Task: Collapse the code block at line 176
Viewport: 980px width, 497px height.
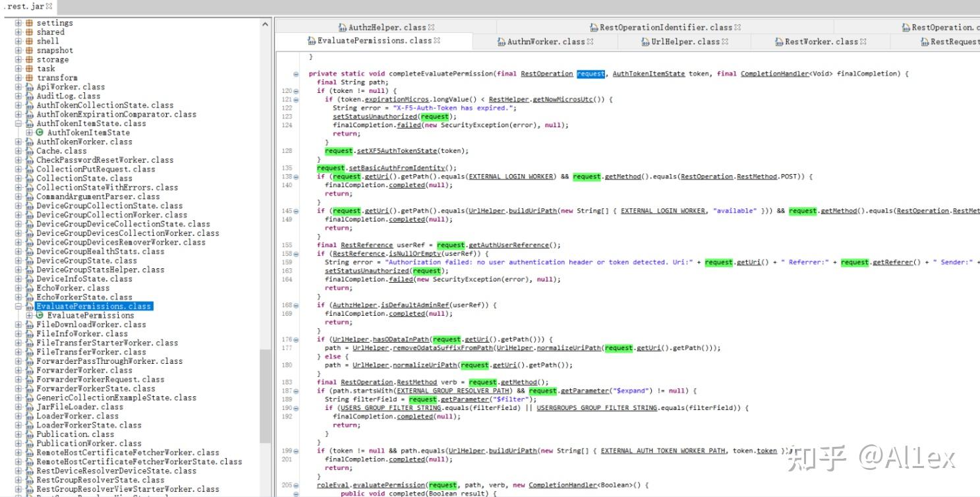Action: pyautogui.click(x=296, y=339)
